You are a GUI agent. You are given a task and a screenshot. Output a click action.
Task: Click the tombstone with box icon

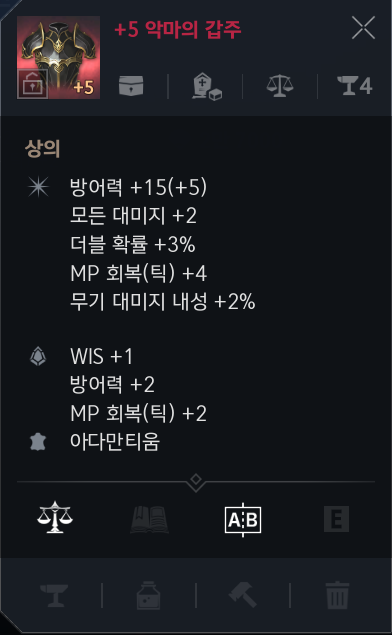(207, 86)
